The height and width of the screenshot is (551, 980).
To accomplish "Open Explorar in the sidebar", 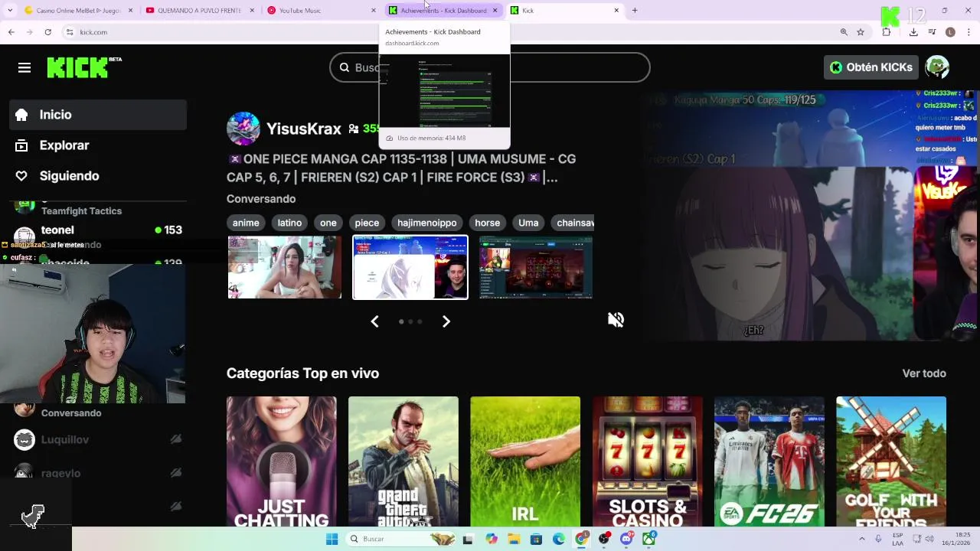I will [x=98, y=145].
